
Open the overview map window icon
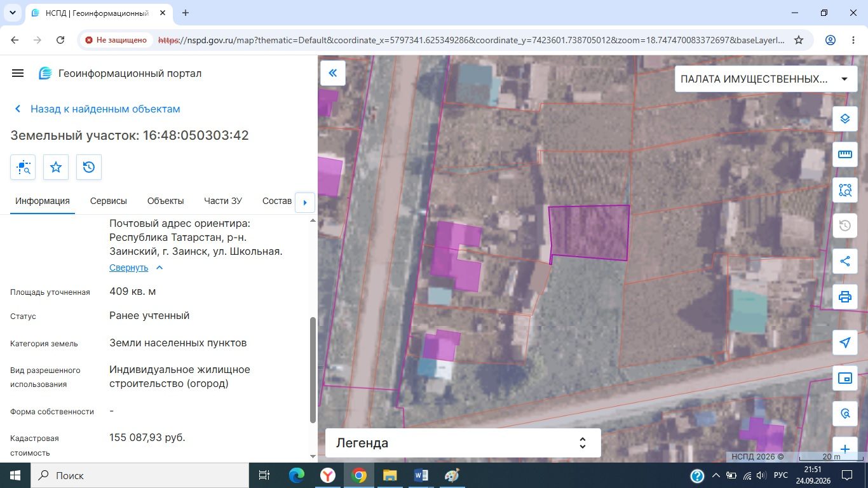coord(845,378)
